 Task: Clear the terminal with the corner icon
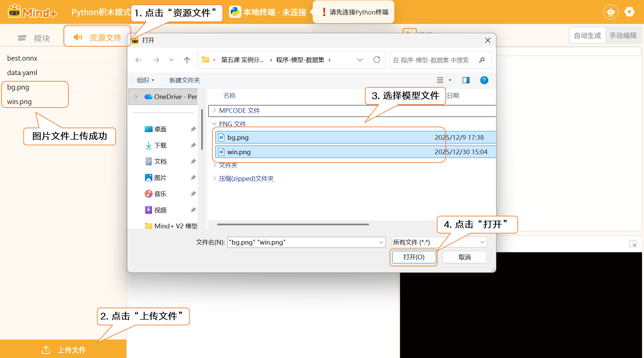[633, 244]
